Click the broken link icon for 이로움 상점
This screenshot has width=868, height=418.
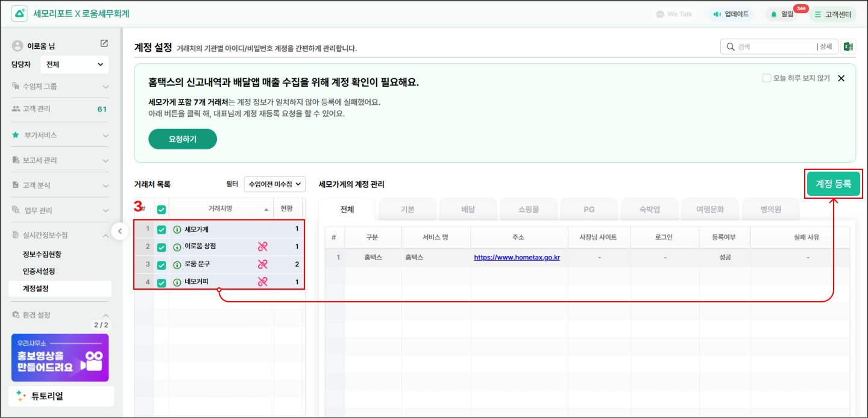pos(262,246)
